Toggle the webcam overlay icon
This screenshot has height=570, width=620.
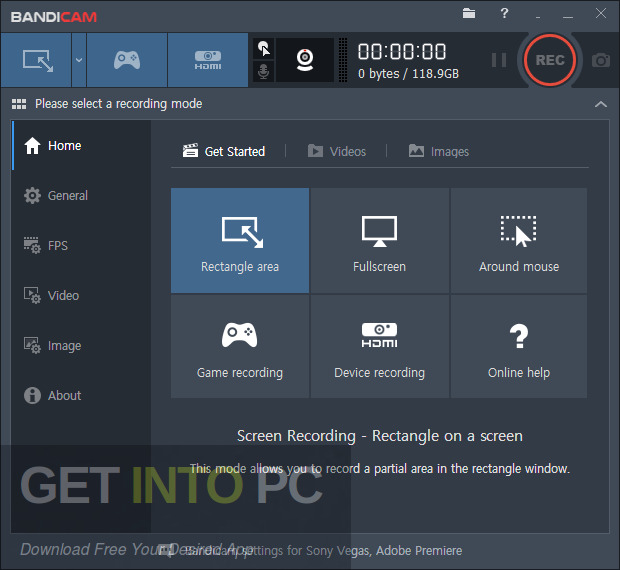[x=305, y=60]
